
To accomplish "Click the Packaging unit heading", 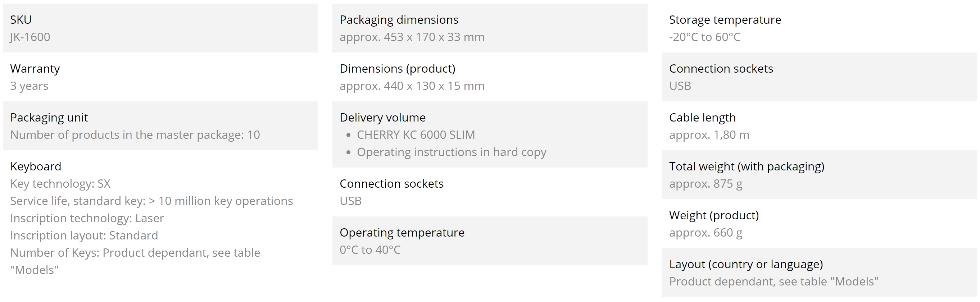I will 49,118.
